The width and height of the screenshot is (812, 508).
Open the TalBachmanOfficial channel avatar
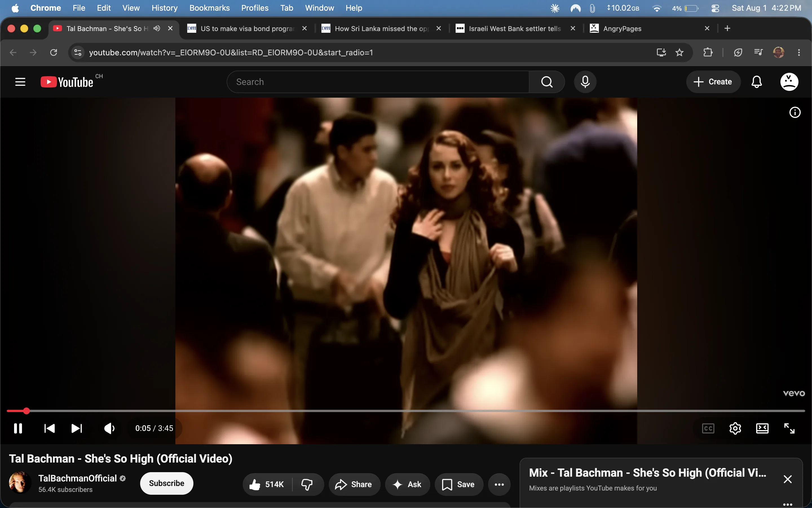pyautogui.click(x=20, y=483)
